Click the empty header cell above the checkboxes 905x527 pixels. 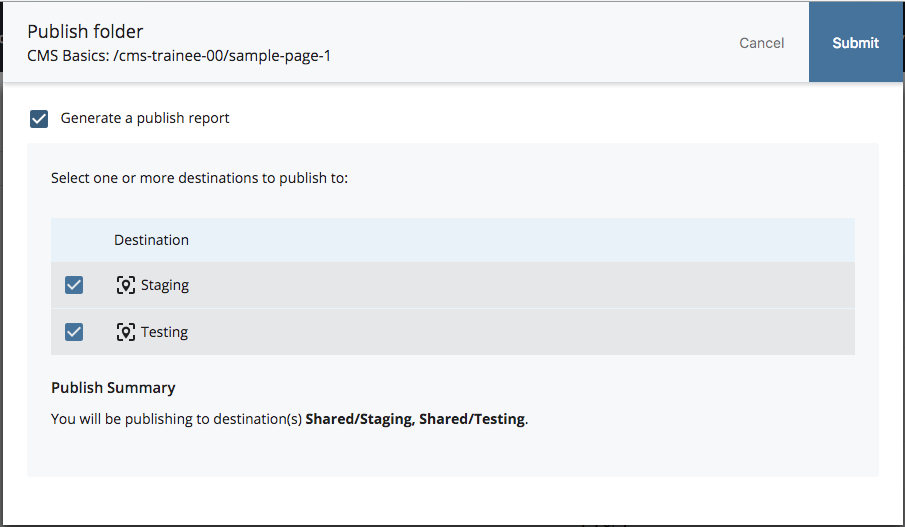(74, 240)
